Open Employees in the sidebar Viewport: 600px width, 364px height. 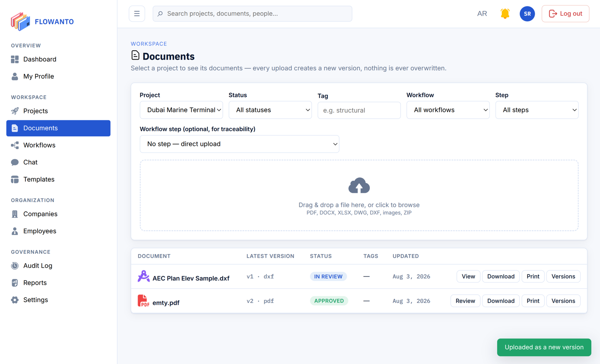(x=58, y=231)
